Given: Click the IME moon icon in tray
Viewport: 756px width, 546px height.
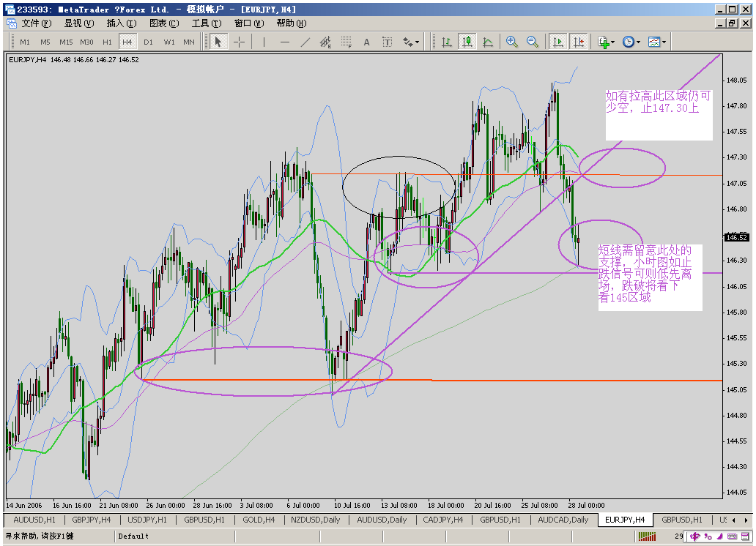Looking at the screenshot, I should click(719, 536).
